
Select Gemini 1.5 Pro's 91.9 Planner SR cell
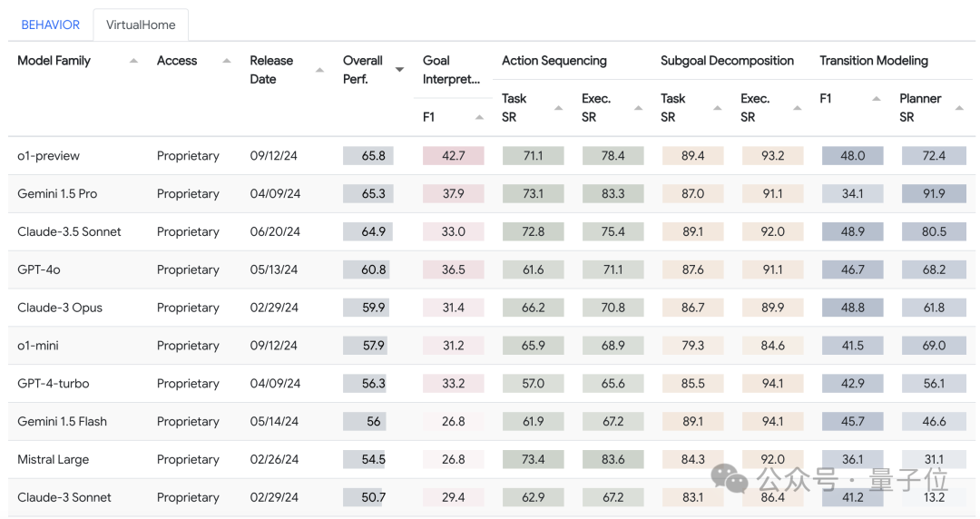pyautogui.click(x=934, y=193)
